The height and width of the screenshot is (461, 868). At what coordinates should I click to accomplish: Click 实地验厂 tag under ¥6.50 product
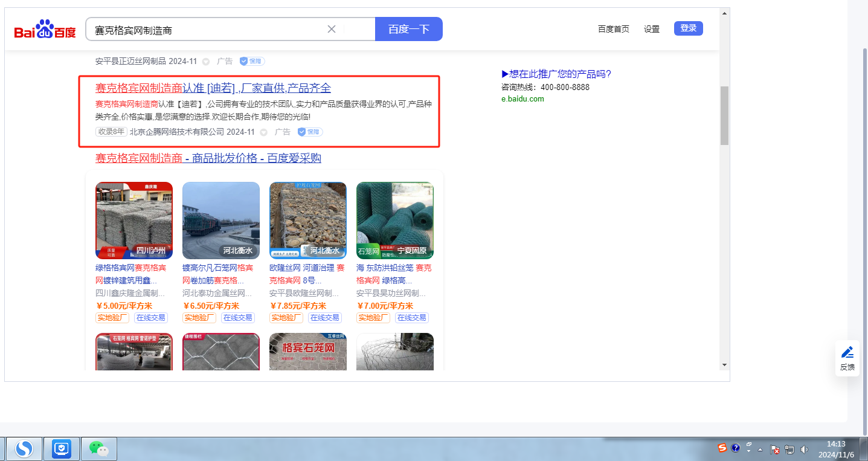click(x=199, y=318)
